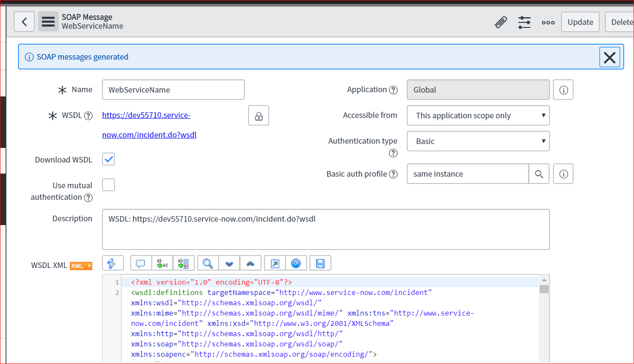Click the info icon in blue banner

pos(29,57)
